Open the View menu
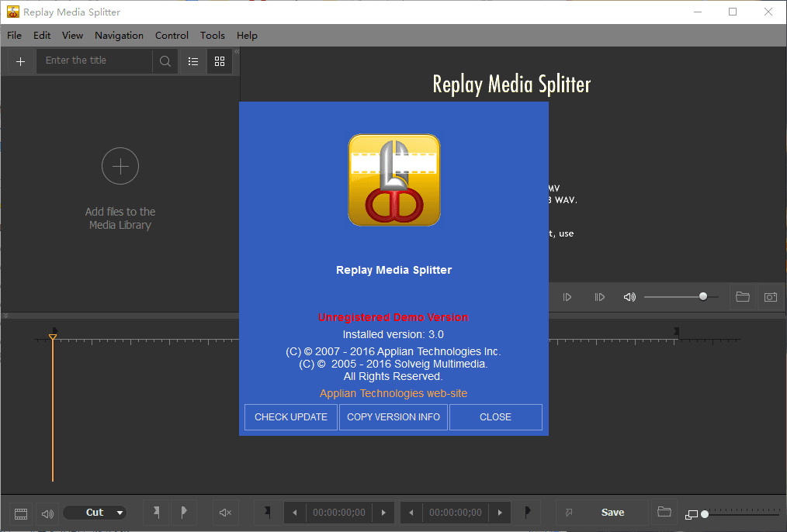787x532 pixels. [x=72, y=36]
